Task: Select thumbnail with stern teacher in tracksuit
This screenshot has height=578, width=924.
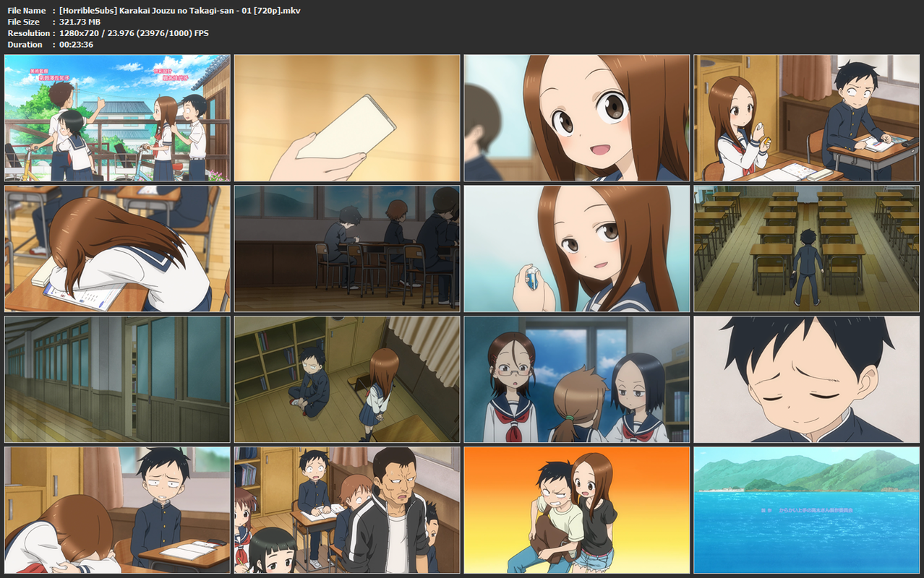Action: pos(347,510)
